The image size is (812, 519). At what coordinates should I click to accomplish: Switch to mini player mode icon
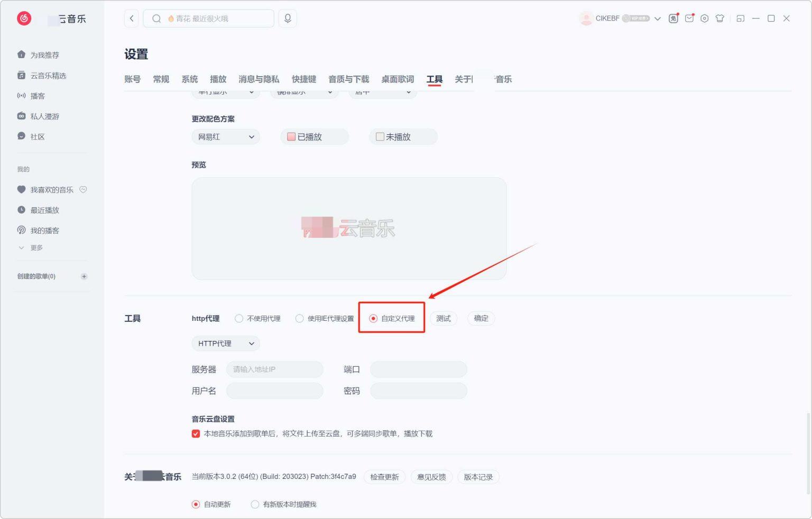pos(740,18)
